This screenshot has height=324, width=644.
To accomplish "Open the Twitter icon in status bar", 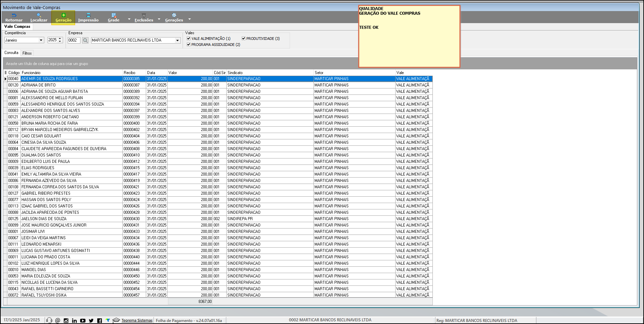I will click(91, 321).
